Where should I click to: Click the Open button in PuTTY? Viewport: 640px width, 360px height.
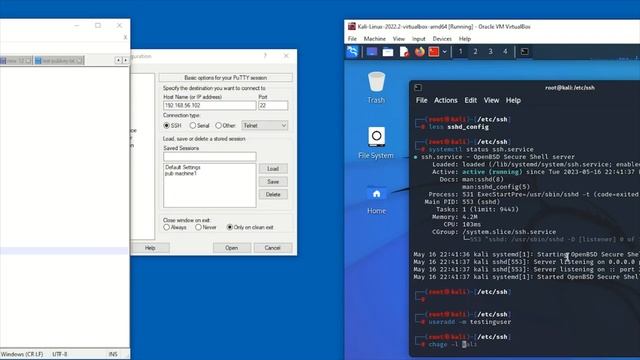click(x=232, y=248)
